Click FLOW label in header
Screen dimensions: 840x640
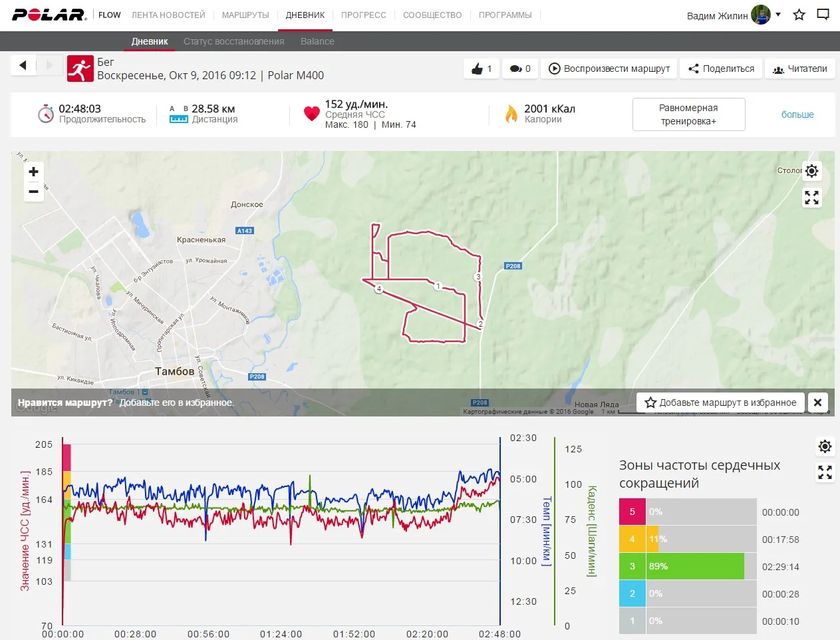tap(110, 15)
